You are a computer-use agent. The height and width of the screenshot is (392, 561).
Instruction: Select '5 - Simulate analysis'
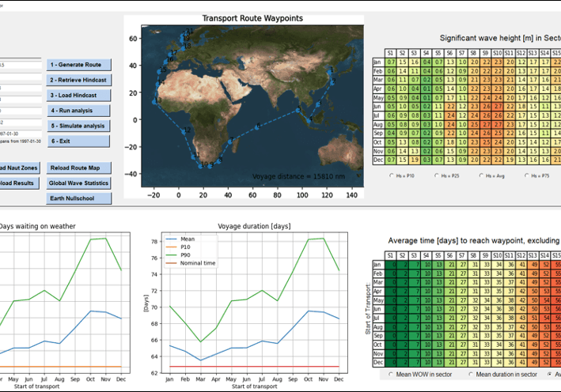78,126
